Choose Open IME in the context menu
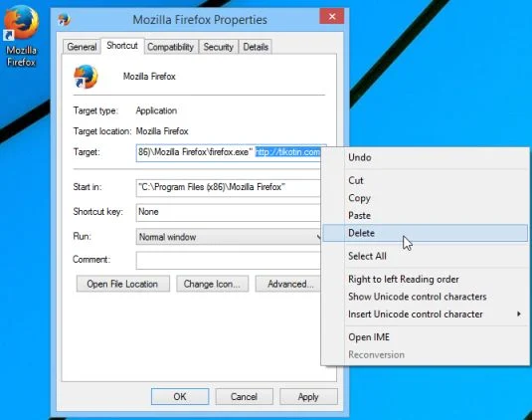Screen dimensions: 532x420 pyautogui.click(x=426, y=337)
